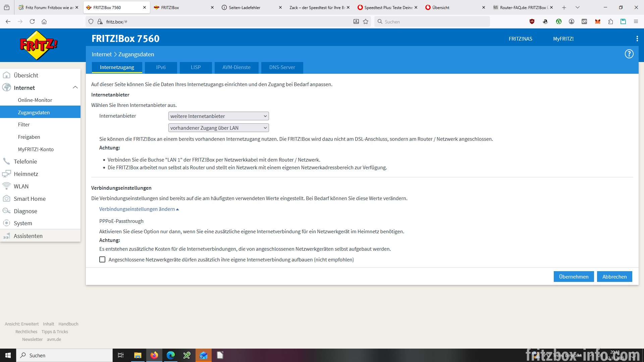Close the 'Seiten-Ladefehler' browser tab

[280, 7]
